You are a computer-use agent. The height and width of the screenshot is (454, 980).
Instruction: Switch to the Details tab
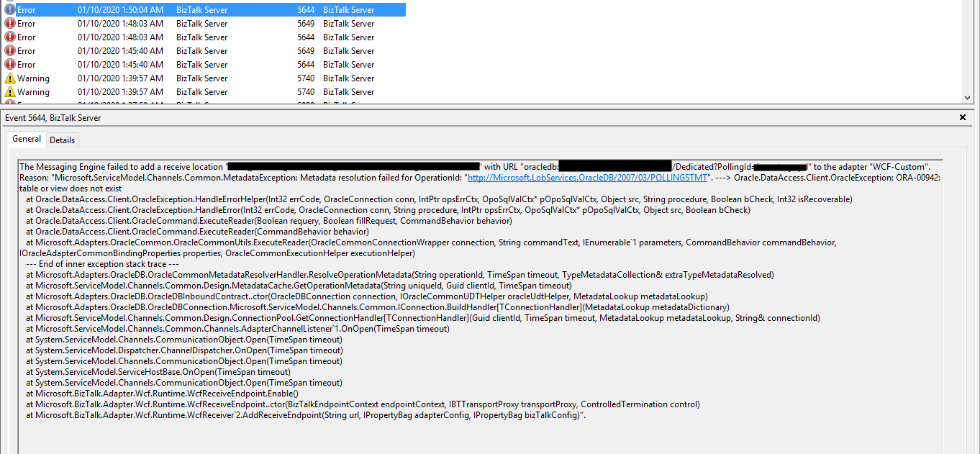click(62, 140)
